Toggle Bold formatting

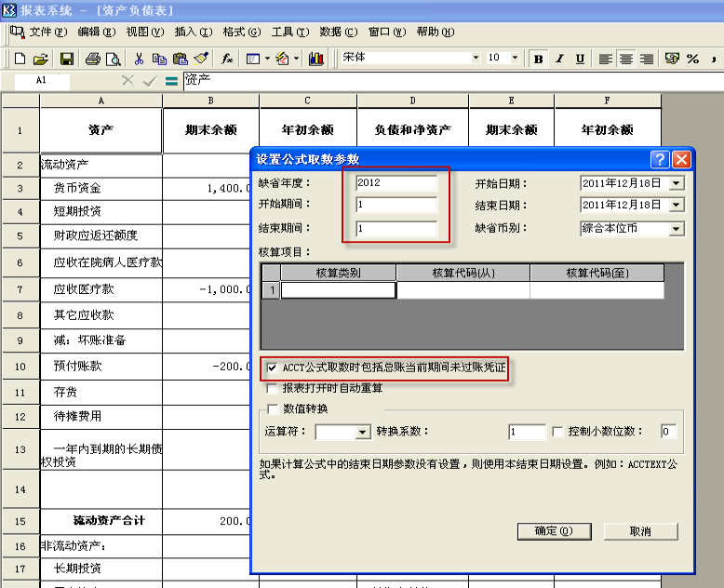[x=539, y=59]
